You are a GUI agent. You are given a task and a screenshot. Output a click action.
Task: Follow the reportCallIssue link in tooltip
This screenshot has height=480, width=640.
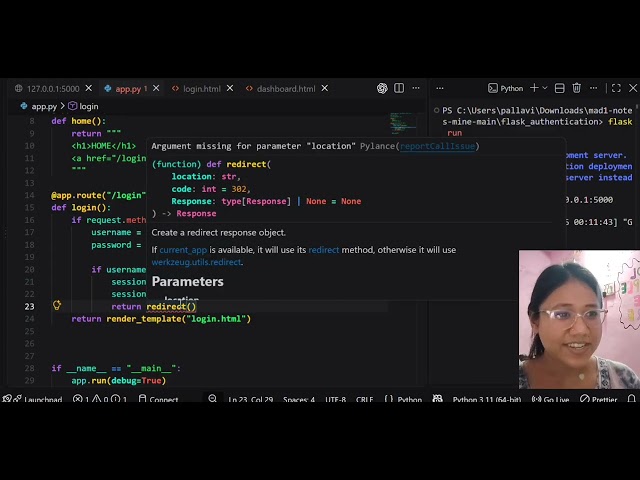pos(437,146)
